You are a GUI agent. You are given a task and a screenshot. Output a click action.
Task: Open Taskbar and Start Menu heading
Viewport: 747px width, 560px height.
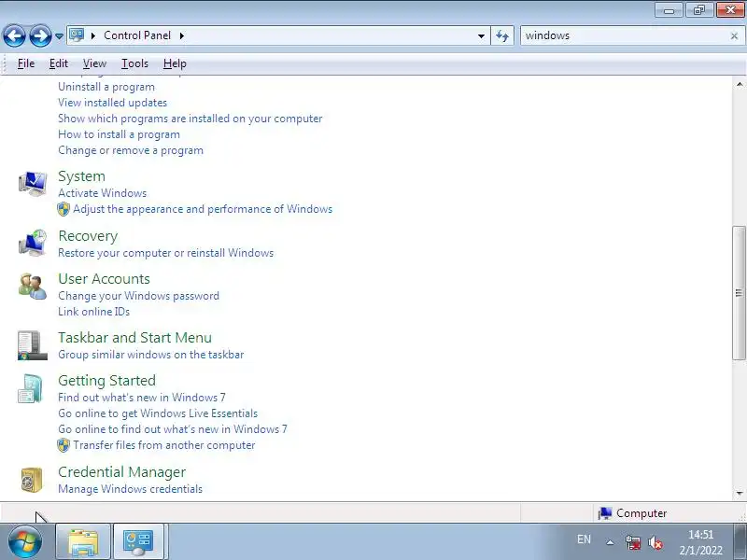tap(134, 338)
